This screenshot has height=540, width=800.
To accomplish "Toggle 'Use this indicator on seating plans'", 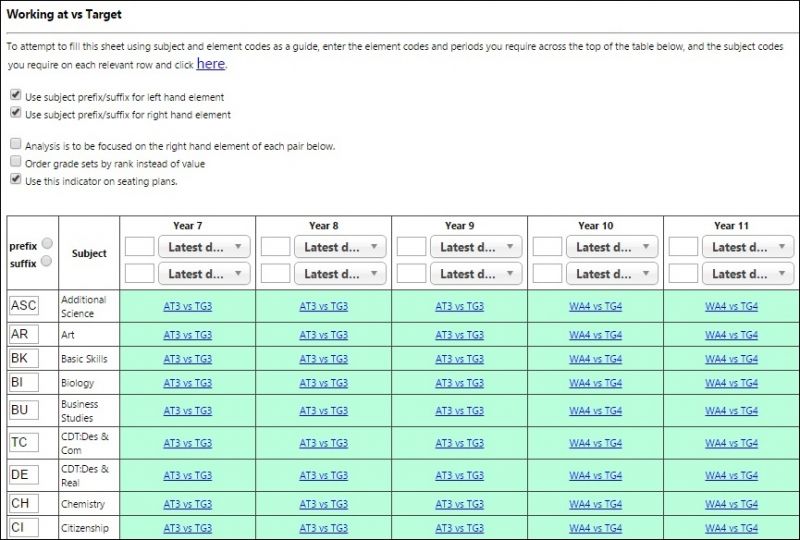I will [16, 179].
